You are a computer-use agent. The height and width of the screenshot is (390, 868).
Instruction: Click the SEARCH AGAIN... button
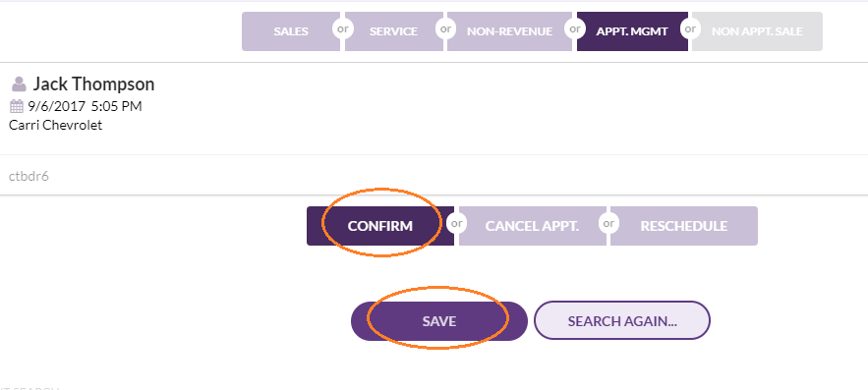click(621, 320)
